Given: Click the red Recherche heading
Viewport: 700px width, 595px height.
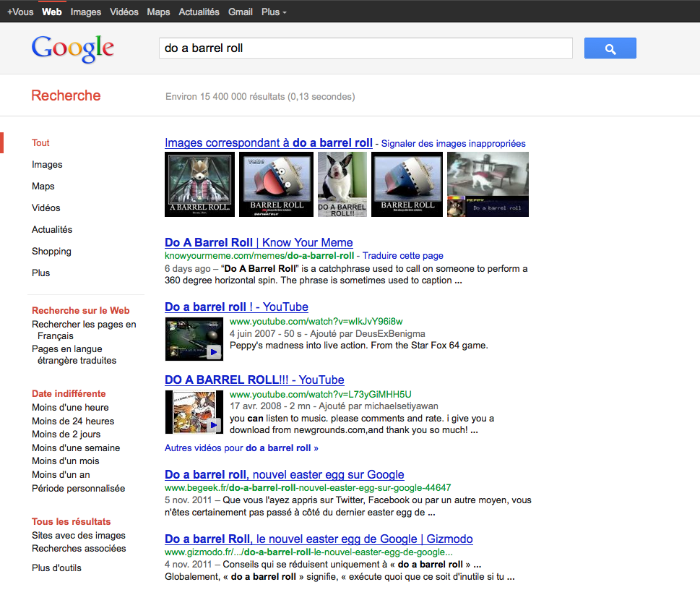Looking at the screenshot, I should (66, 95).
